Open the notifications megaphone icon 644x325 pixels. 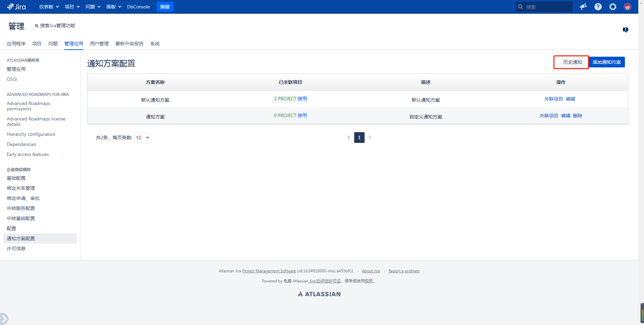583,7
